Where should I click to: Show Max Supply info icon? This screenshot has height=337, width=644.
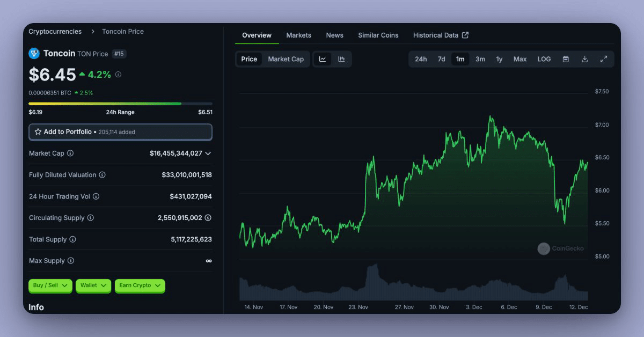[x=71, y=261]
